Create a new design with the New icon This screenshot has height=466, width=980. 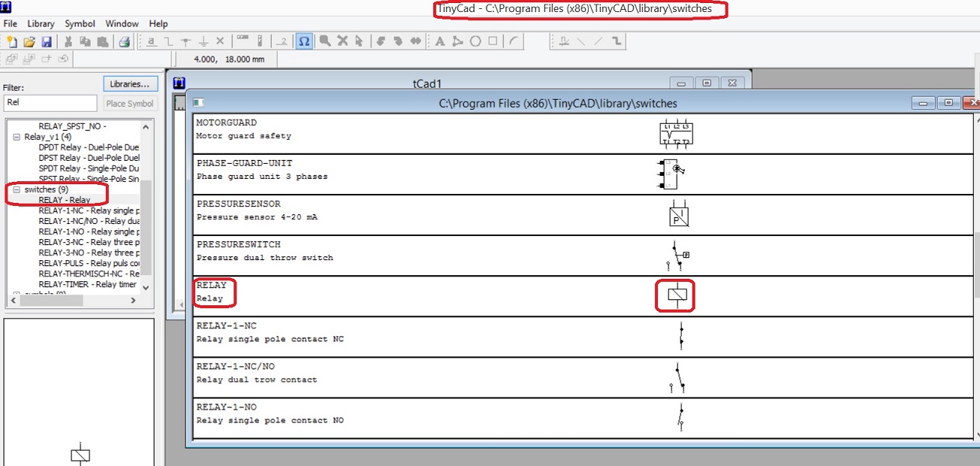click(11, 41)
